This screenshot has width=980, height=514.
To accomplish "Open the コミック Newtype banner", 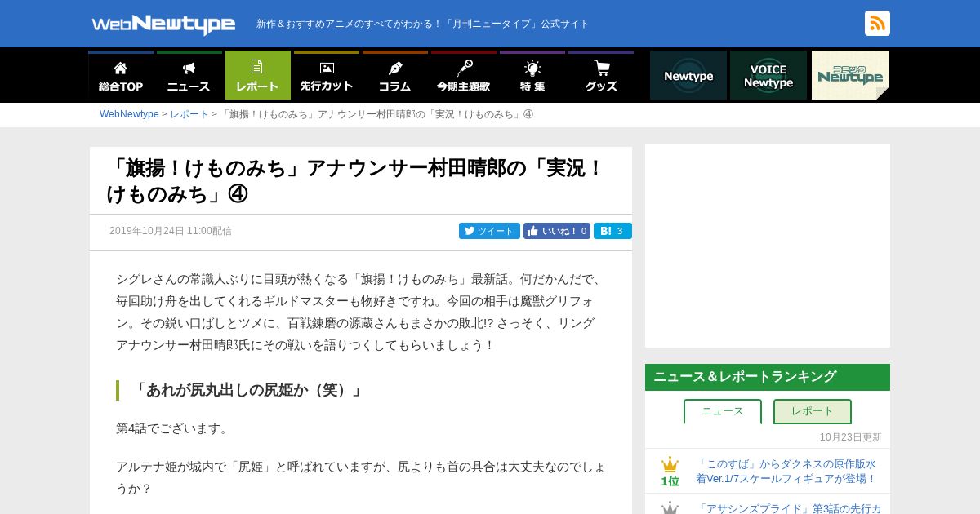I will coord(850,75).
